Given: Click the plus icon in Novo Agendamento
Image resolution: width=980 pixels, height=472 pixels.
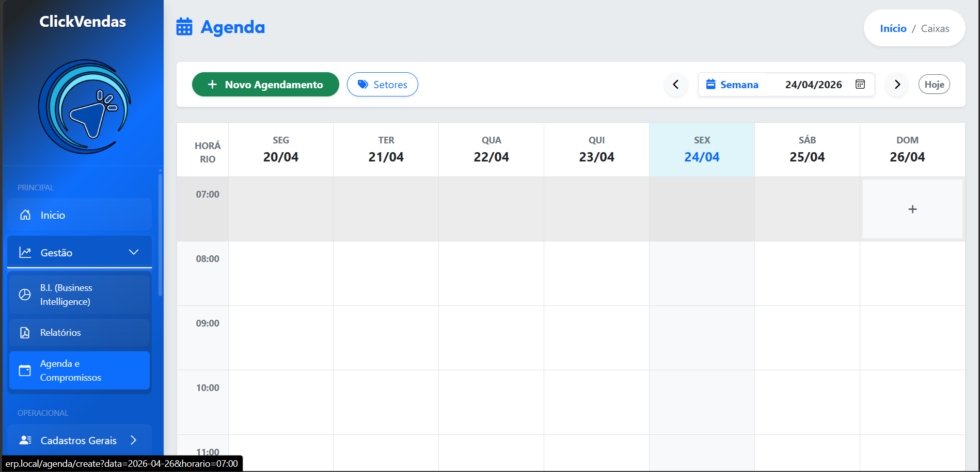Looking at the screenshot, I should [x=212, y=84].
